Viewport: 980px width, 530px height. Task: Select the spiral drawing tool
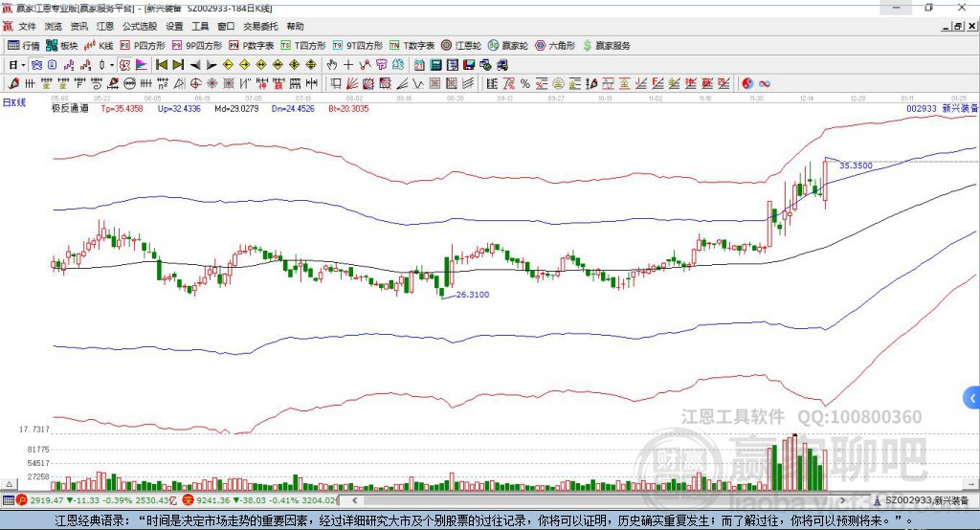(x=97, y=84)
